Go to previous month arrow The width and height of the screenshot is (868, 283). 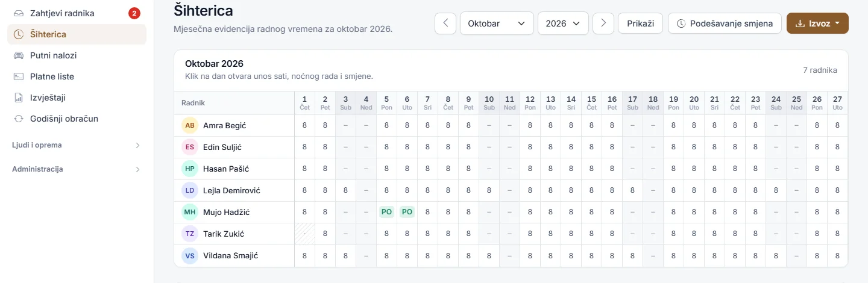445,23
